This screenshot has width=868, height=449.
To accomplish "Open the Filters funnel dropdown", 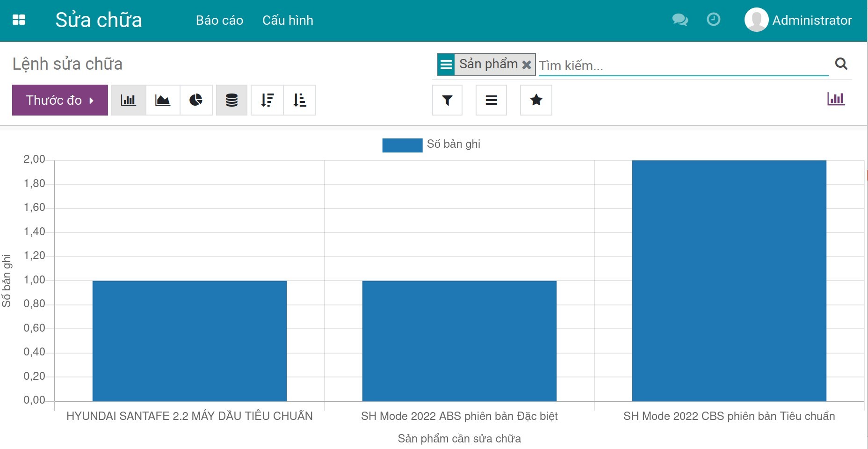I will coord(447,100).
